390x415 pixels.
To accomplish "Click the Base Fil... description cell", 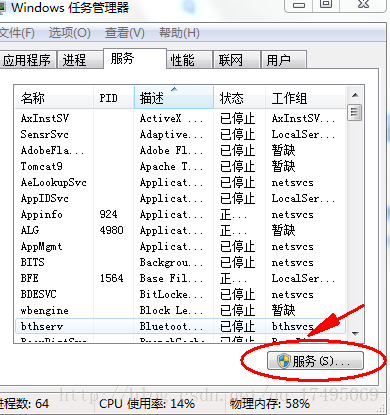I will (171, 278).
